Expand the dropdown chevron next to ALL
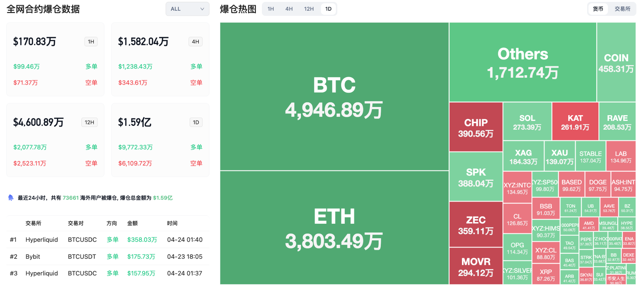644x292 pixels. click(202, 9)
